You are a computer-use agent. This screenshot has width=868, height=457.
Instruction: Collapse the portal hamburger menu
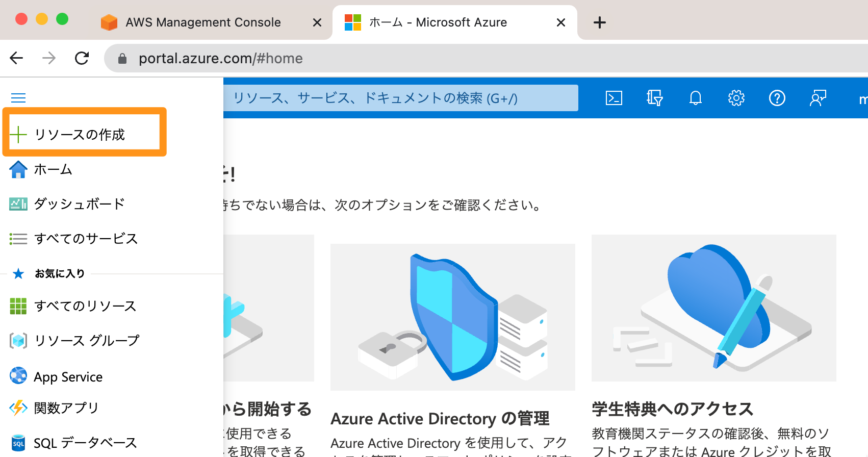[x=18, y=98]
